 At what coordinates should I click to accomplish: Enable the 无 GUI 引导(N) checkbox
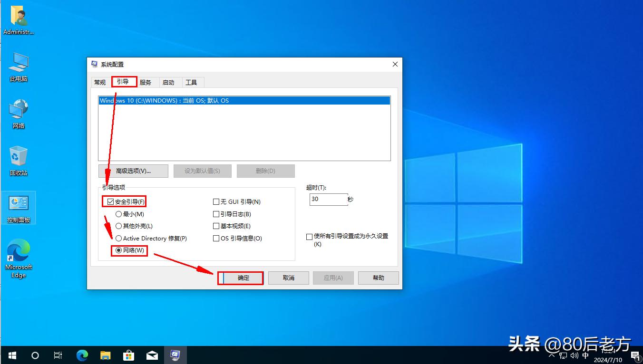point(216,201)
